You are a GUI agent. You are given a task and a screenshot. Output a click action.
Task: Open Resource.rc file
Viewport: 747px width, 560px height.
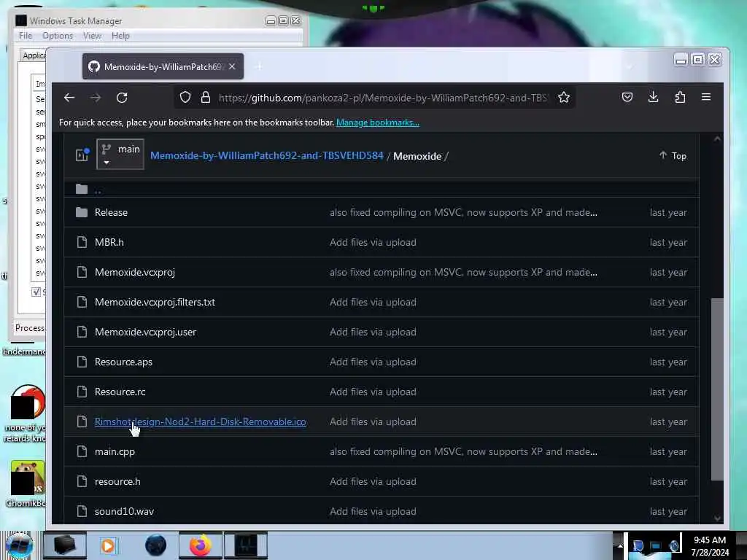coord(120,392)
